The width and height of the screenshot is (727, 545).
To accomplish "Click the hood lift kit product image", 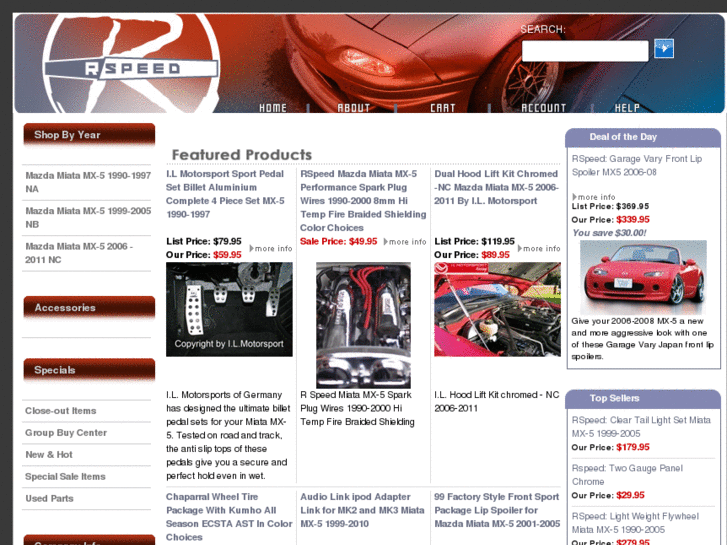I will [497, 309].
